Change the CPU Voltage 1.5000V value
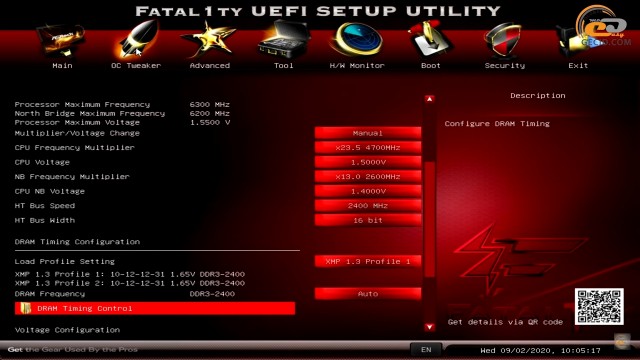Image resolution: width=640 pixels, height=360 pixels. click(x=368, y=162)
